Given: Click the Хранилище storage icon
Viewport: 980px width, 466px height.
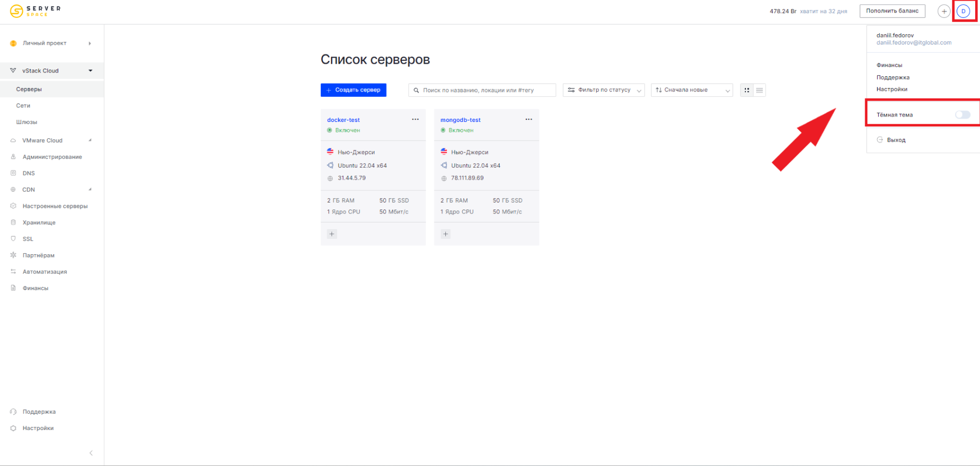Looking at the screenshot, I should click(14, 222).
